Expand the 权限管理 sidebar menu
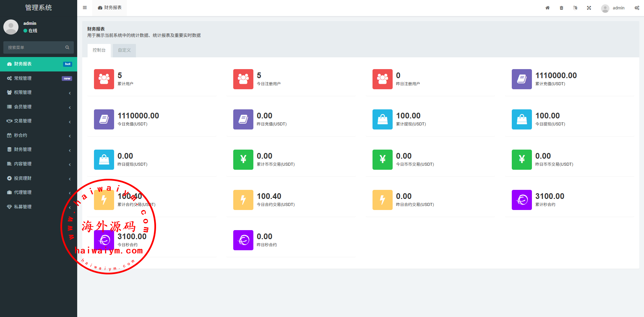 click(x=39, y=93)
